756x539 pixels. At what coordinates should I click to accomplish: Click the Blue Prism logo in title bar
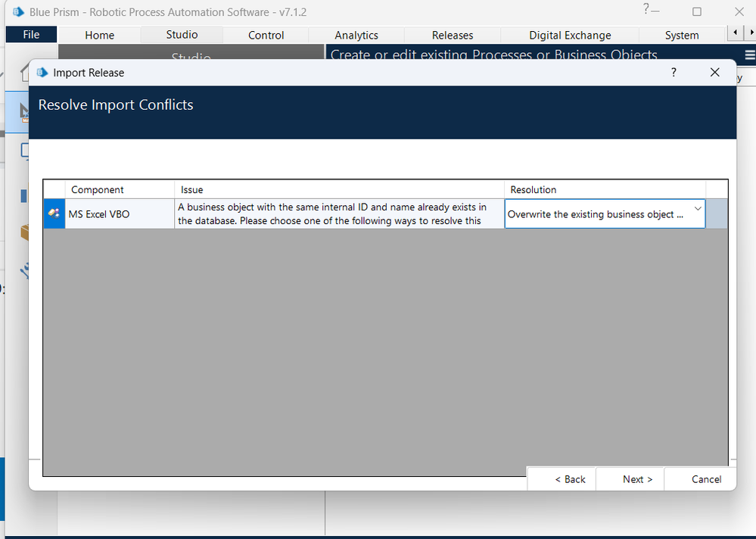click(x=18, y=12)
